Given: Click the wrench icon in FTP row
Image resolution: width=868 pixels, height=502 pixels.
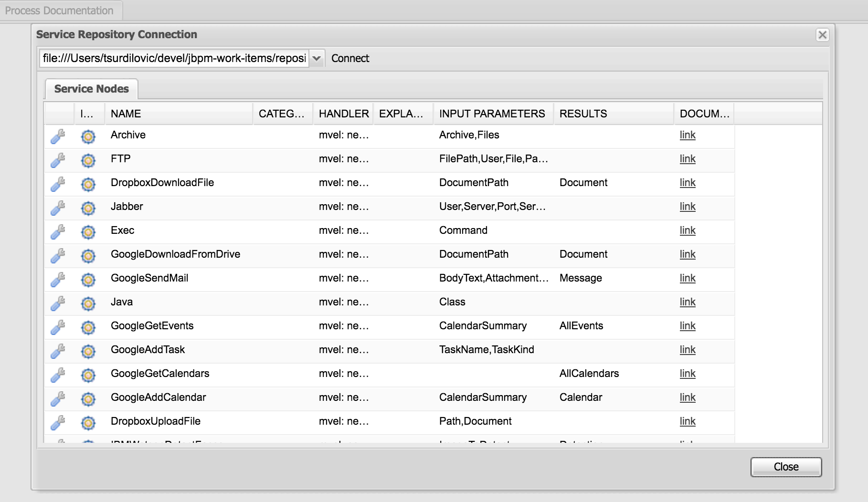Looking at the screenshot, I should click(58, 160).
